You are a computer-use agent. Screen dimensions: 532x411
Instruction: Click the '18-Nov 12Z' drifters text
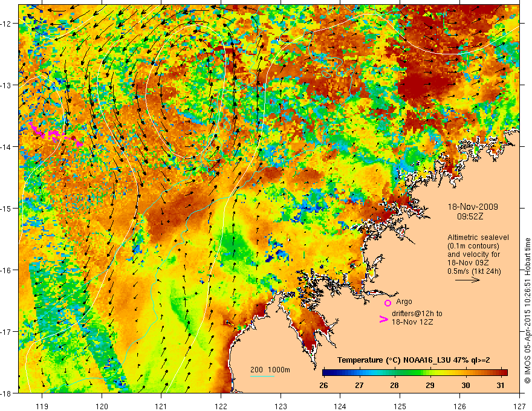[412, 322]
